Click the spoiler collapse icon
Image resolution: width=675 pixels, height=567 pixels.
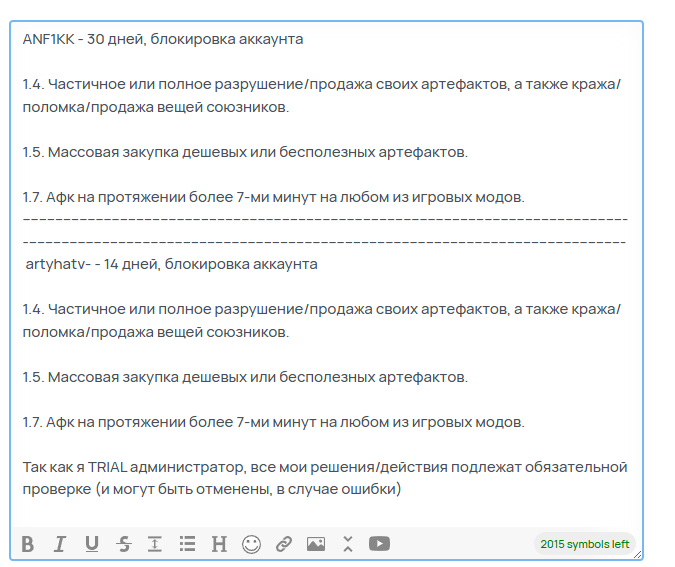click(348, 544)
